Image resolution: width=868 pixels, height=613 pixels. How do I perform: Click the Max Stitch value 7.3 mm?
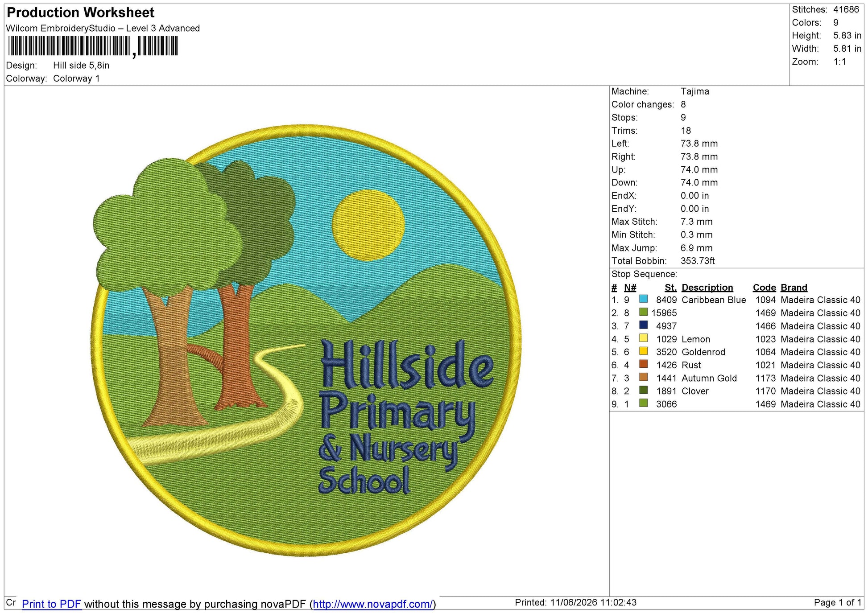point(697,222)
